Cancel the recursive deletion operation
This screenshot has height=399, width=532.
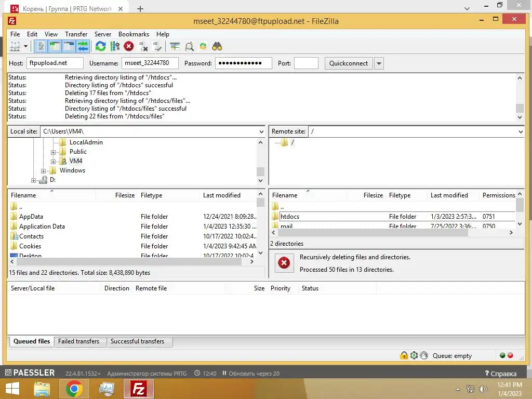[x=284, y=263]
